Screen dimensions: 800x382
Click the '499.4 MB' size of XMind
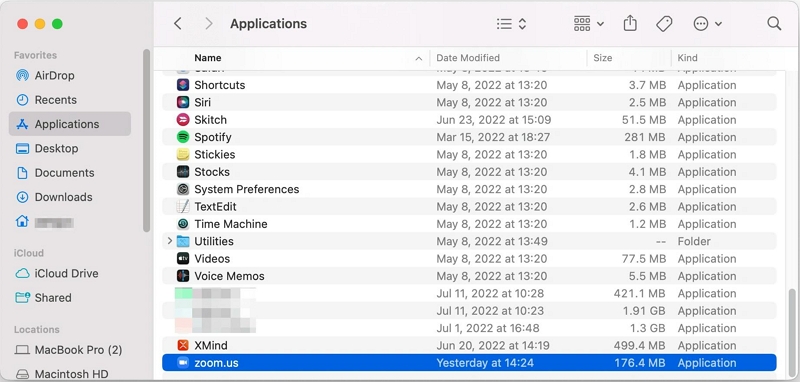point(640,345)
